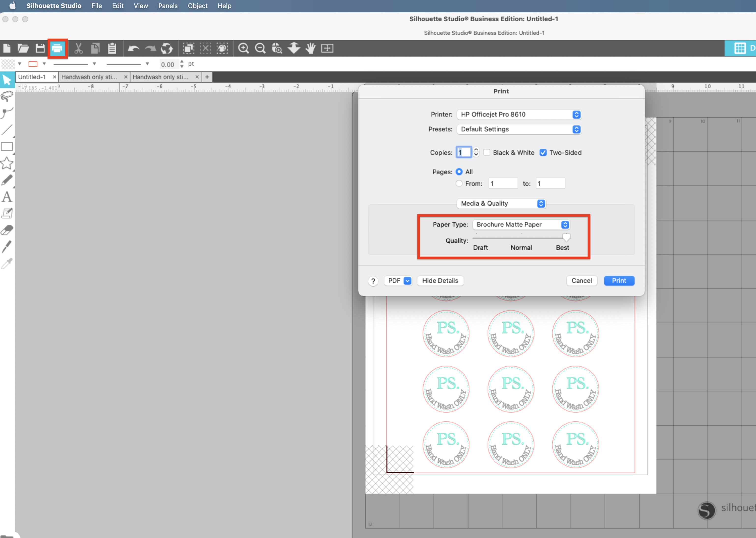Select the From page range radio button

tap(459, 183)
